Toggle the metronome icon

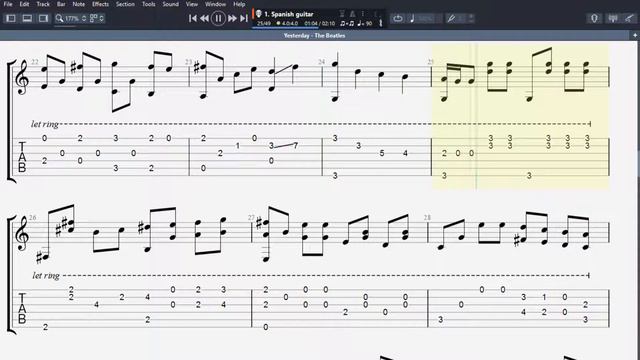pos(352,14)
